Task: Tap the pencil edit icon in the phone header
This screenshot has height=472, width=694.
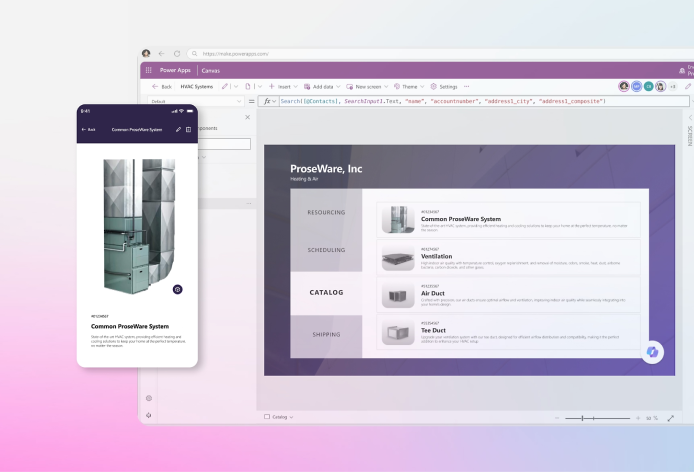Action: (178, 129)
